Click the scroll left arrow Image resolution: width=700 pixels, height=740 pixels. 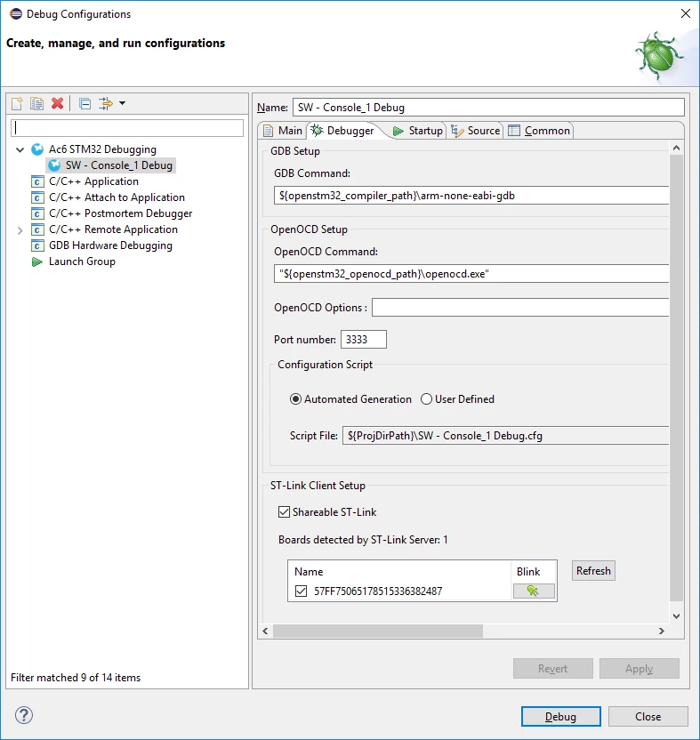[x=265, y=631]
